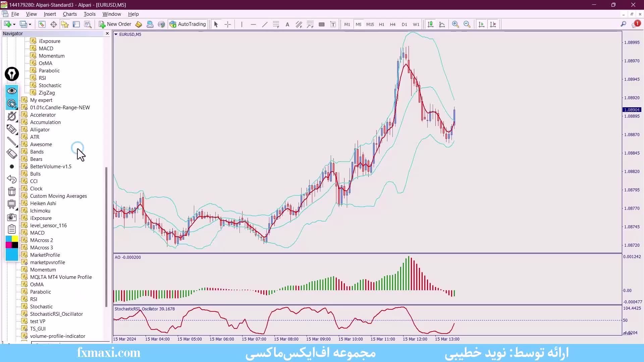Switch timeframe to H1
The width and height of the screenshot is (644, 362).
click(x=381, y=24)
